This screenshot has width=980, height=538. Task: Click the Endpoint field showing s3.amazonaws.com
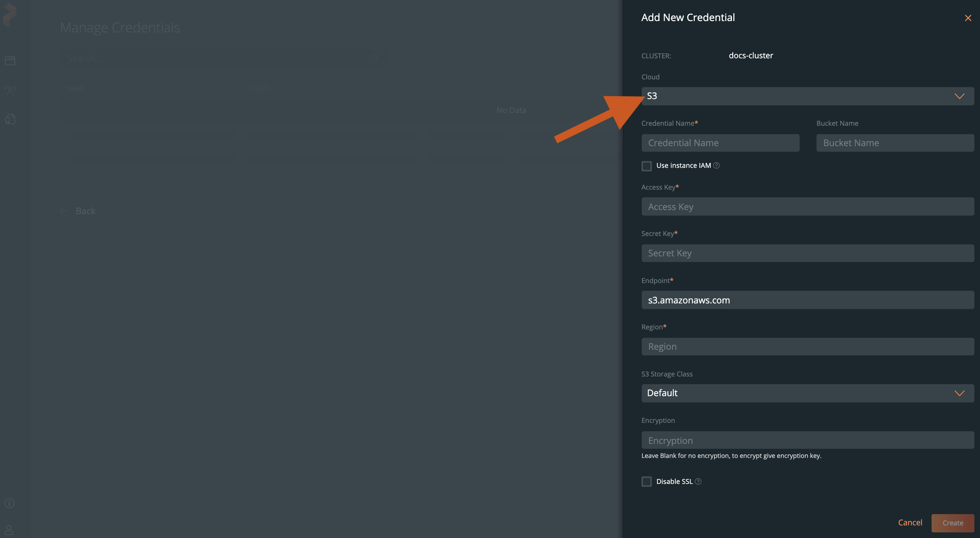pyautogui.click(x=807, y=300)
